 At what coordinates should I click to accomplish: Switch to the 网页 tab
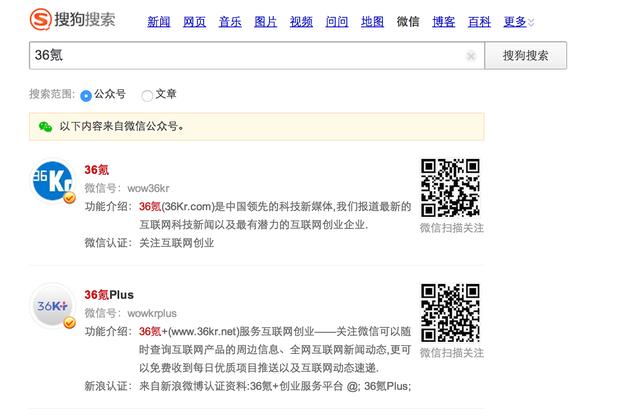pos(194,22)
